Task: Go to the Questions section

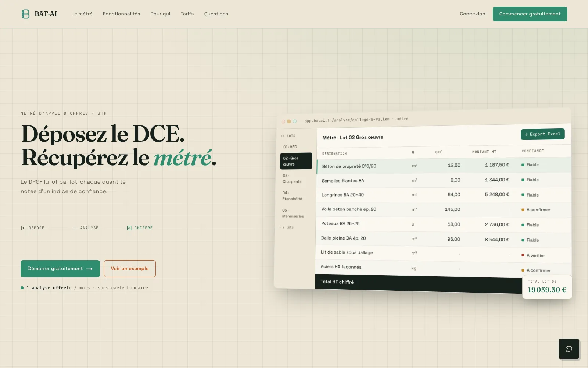Action: [x=216, y=14]
